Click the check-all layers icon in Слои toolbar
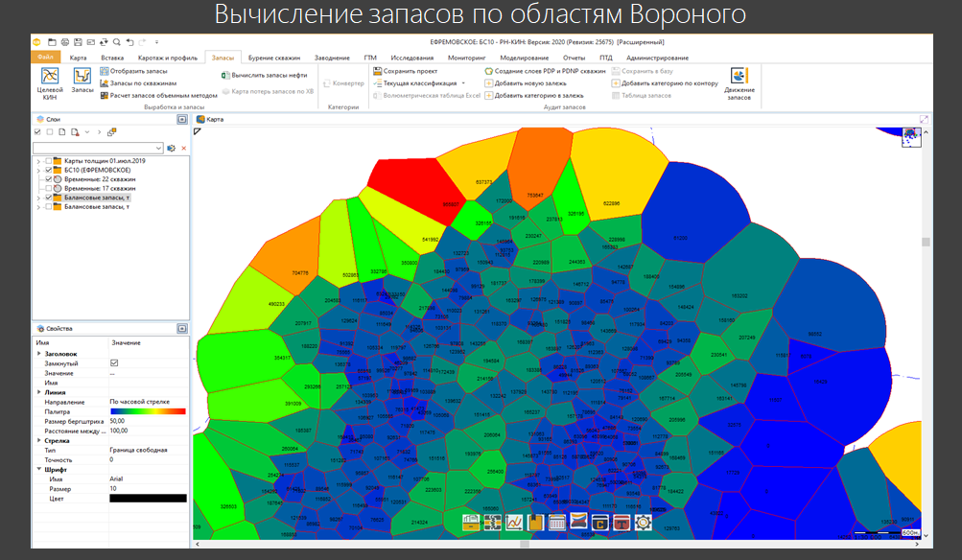Screen dimensions: 962x560 point(38,132)
